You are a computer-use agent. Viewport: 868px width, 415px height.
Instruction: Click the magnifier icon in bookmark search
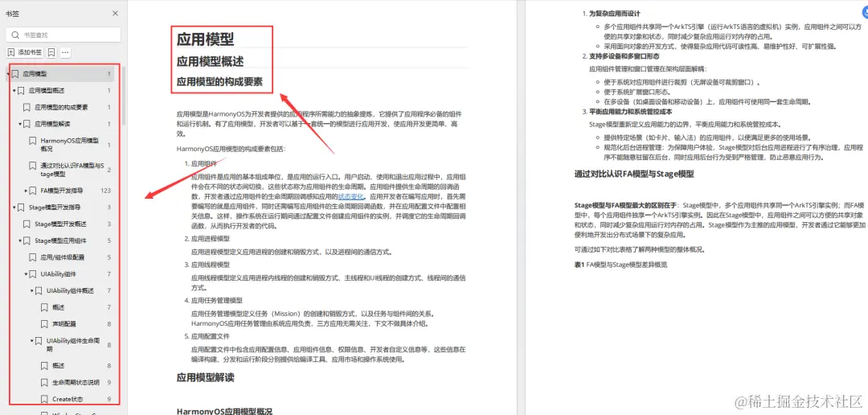(x=15, y=35)
